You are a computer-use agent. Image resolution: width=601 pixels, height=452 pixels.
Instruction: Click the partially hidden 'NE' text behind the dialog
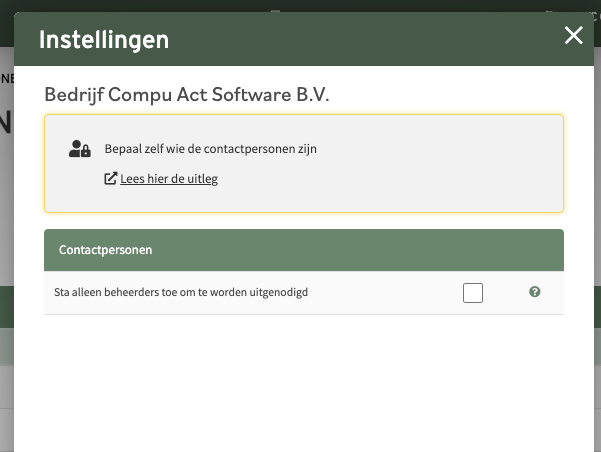click(x=7, y=79)
